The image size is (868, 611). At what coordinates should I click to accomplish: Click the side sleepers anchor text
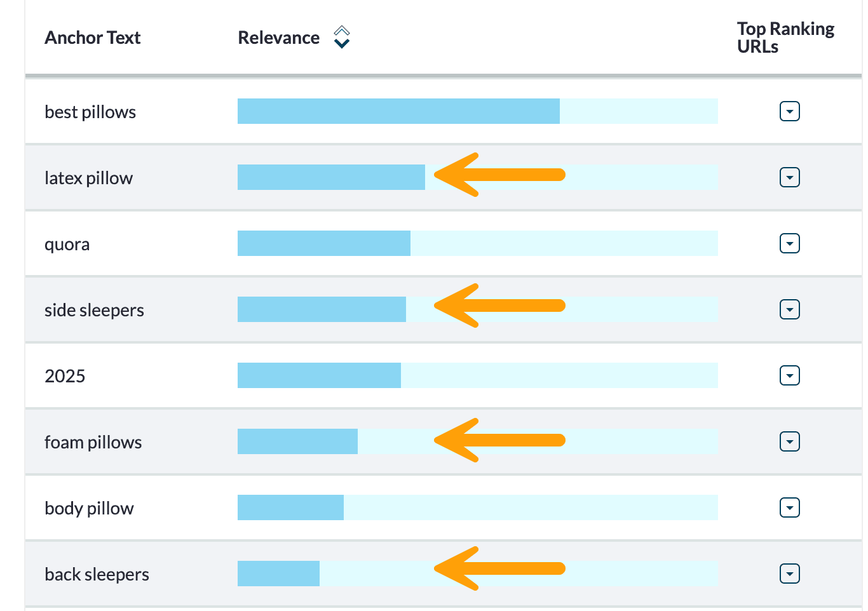point(94,311)
